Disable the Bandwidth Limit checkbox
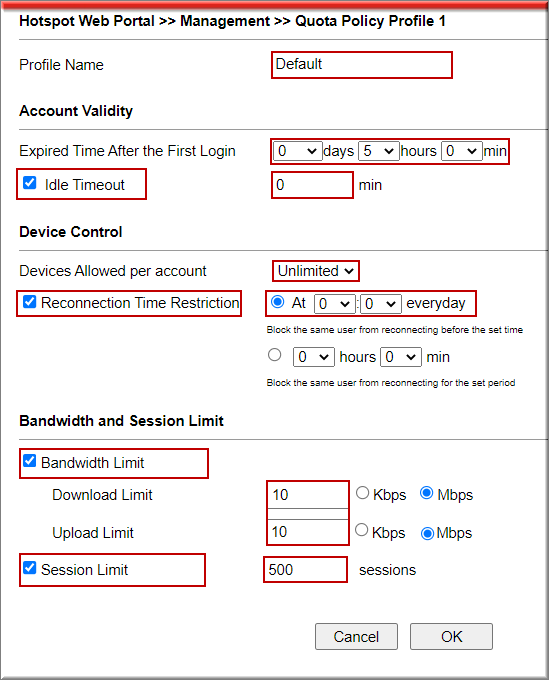Screen dimensions: 549x680 pyautogui.click(x=29, y=461)
